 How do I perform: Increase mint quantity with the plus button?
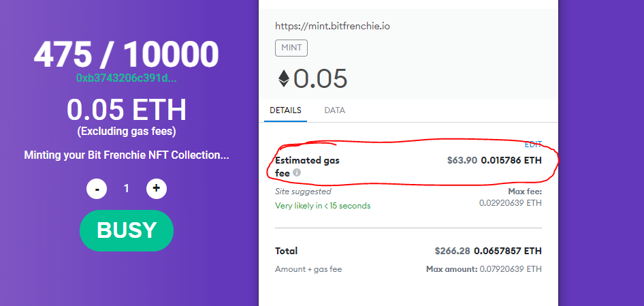click(x=157, y=188)
